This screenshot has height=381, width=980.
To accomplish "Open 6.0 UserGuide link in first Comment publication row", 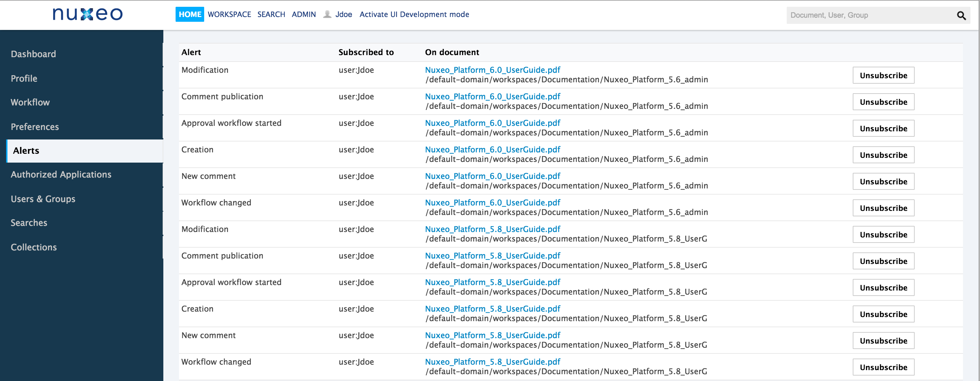I will coord(493,97).
